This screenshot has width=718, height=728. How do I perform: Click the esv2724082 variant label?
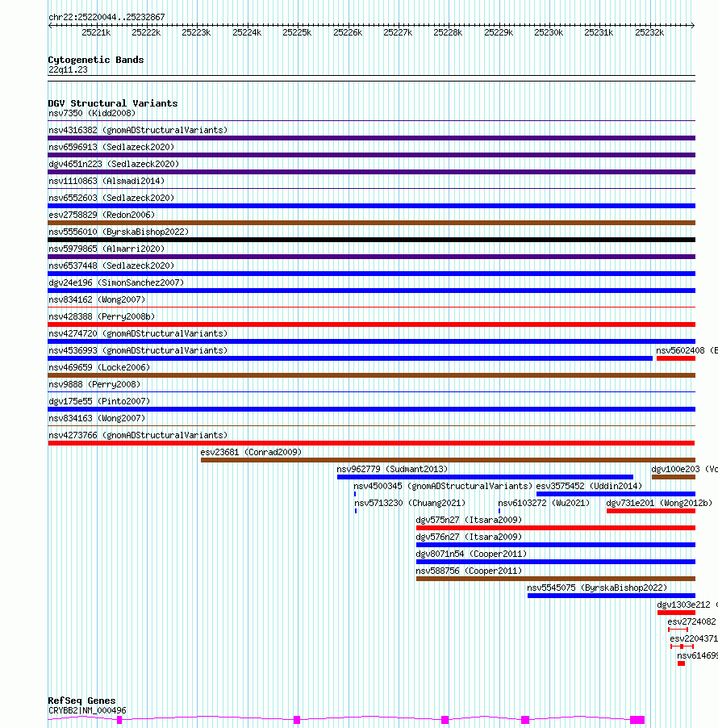click(x=692, y=621)
